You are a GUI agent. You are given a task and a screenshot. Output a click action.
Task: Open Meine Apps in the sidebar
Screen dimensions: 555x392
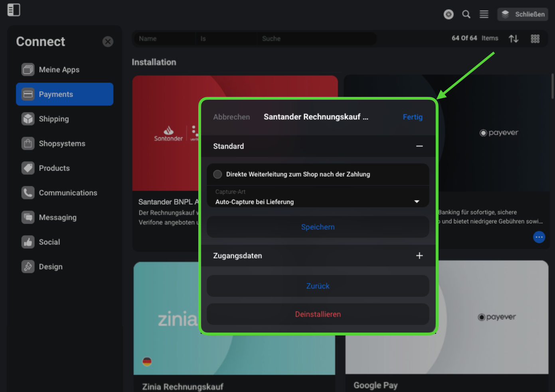65,70
